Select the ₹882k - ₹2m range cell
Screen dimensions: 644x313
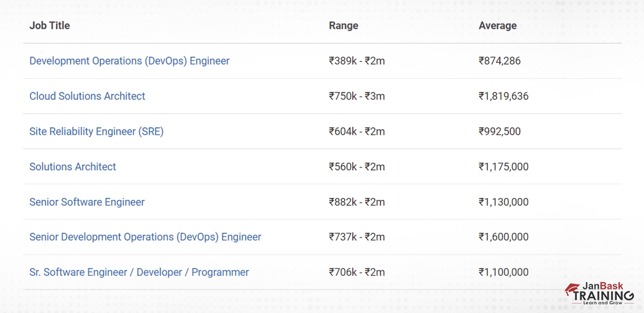click(357, 202)
